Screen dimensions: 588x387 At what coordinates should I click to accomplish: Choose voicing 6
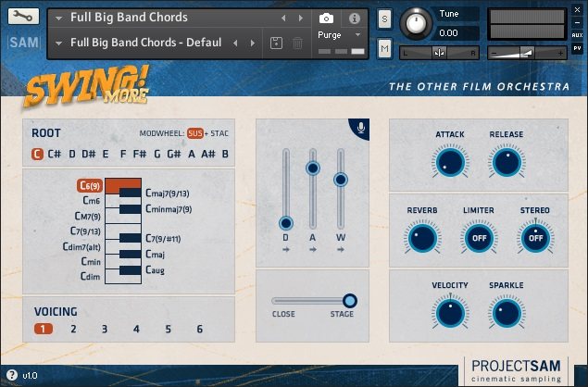tap(199, 329)
